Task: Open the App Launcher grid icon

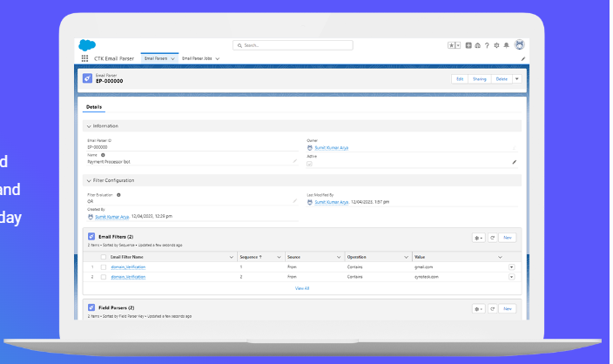Action: click(x=84, y=58)
